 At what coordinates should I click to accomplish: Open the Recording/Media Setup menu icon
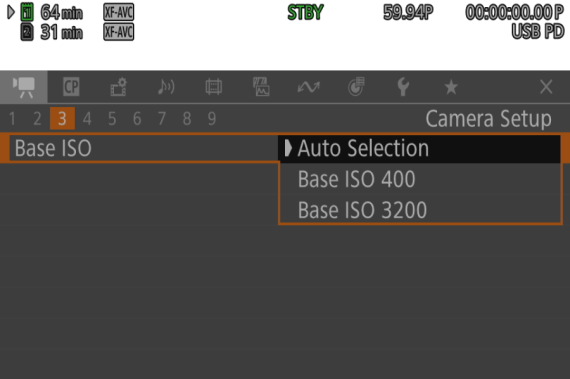click(x=119, y=87)
